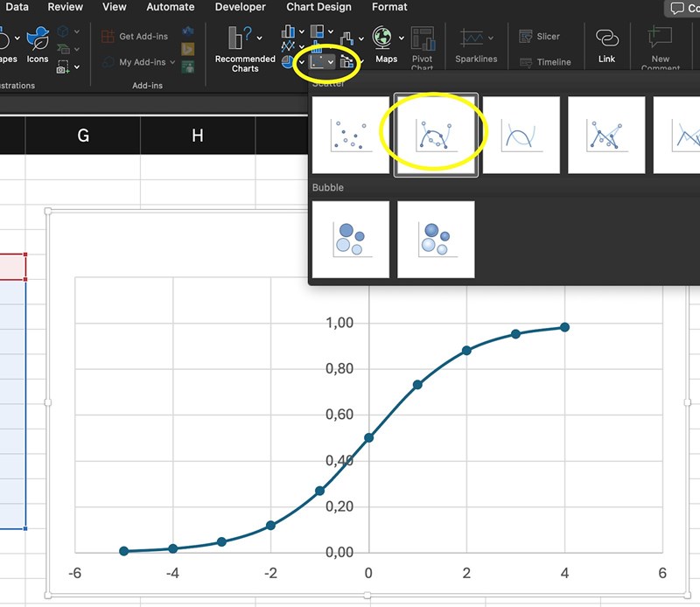Insert a Slicer
Viewport: 700px width, 607px height.
539,37
